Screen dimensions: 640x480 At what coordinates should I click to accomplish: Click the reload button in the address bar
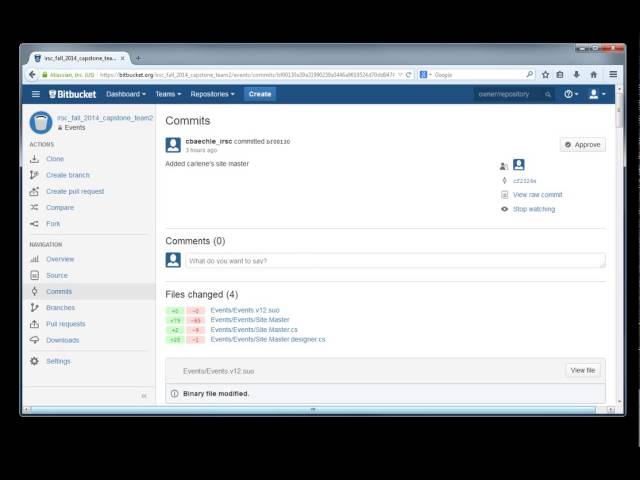[x=408, y=75]
